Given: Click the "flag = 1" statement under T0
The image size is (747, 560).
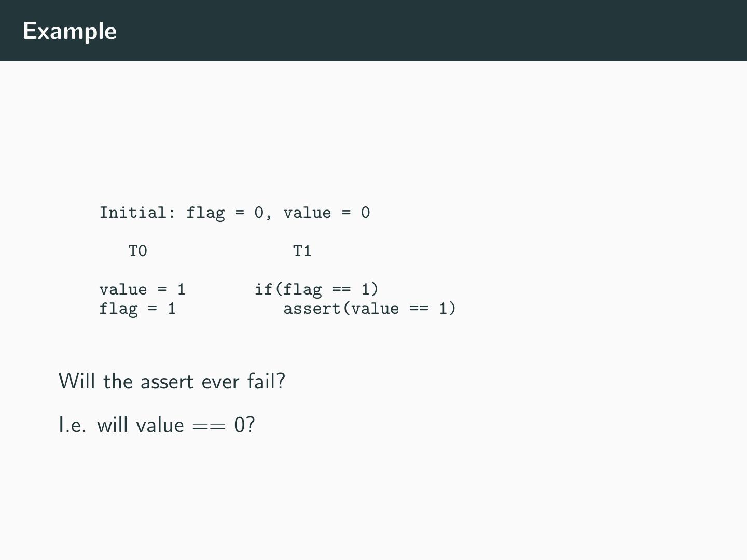Looking at the screenshot, I should click(x=137, y=309).
